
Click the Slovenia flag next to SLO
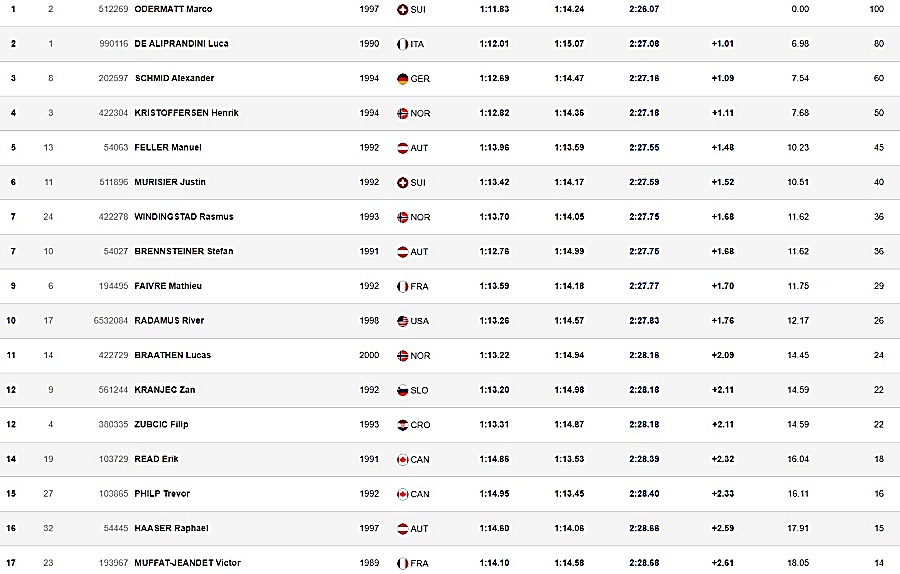tap(402, 390)
